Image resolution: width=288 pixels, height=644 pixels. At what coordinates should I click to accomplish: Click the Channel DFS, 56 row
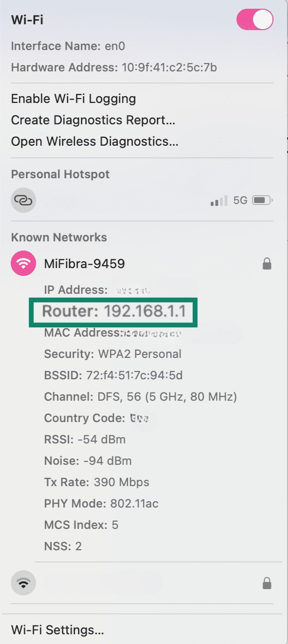[x=140, y=397]
